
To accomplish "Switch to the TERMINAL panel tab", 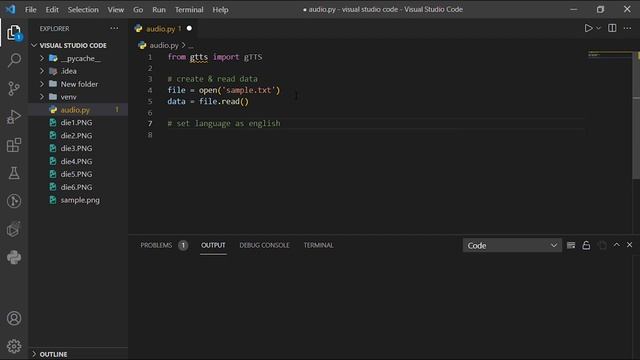I will (x=318, y=245).
